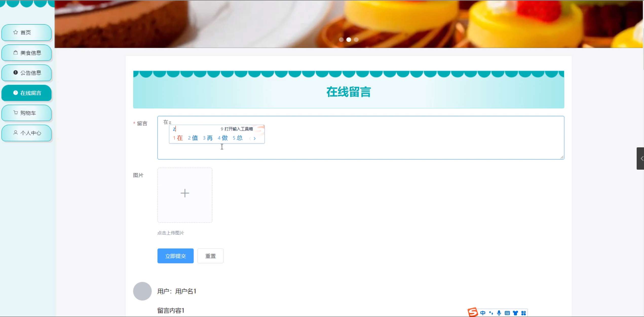Open 美食信息 from sidebar menu
This screenshot has width=644, height=317.
pyautogui.click(x=27, y=53)
